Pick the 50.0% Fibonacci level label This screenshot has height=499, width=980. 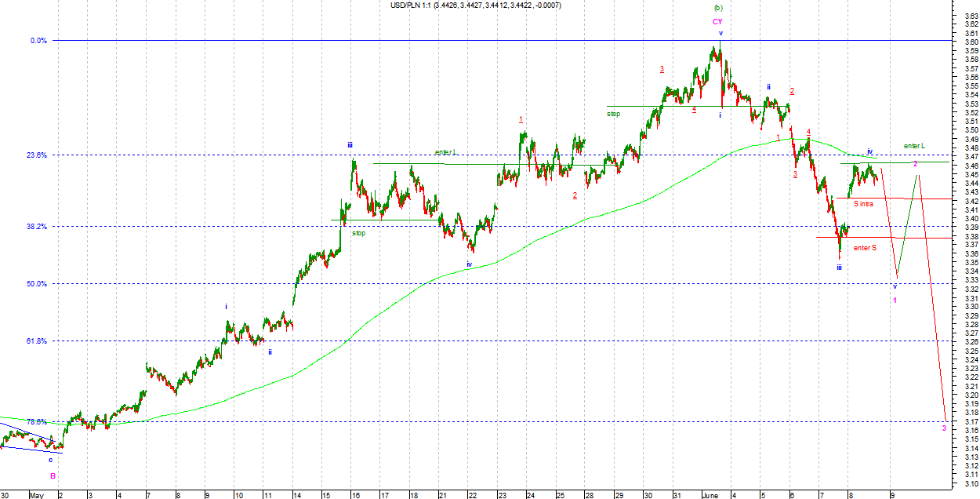click(x=38, y=284)
